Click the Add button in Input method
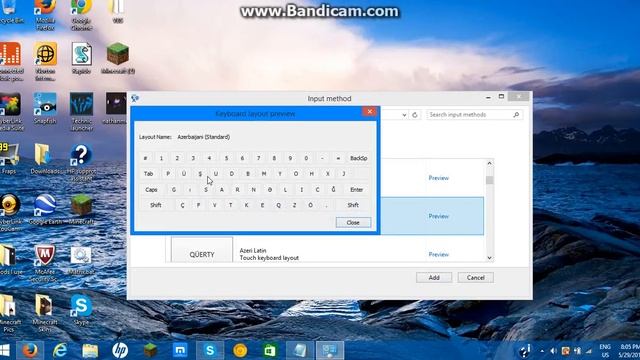 [x=434, y=278]
